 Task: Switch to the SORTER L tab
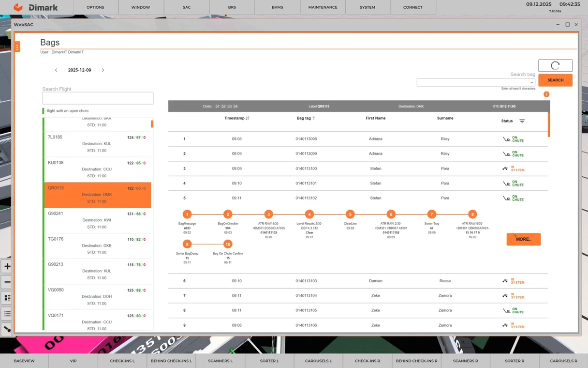pyautogui.click(x=269, y=361)
